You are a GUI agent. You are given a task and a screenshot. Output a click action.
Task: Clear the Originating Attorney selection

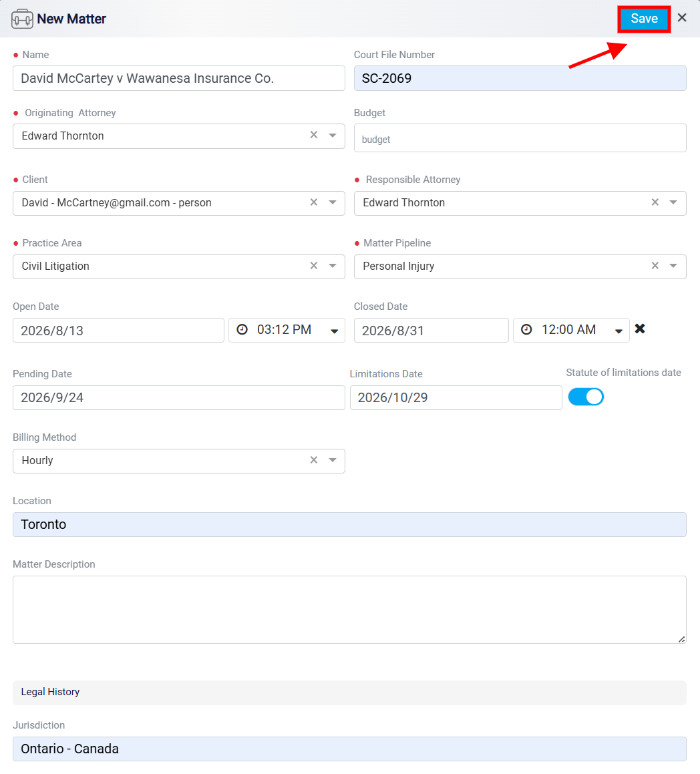313,135
